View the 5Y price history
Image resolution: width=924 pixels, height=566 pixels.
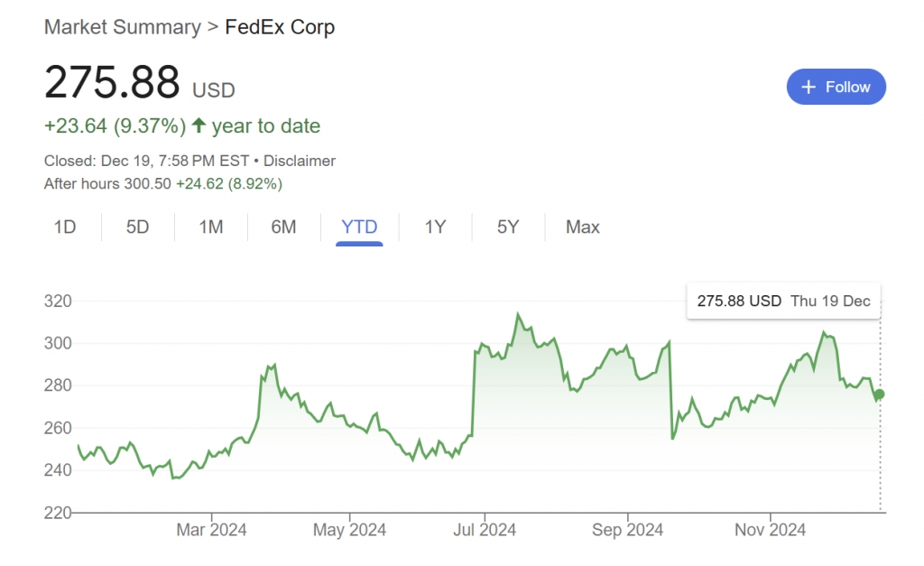pyautogui.click(x=508, y=227)
